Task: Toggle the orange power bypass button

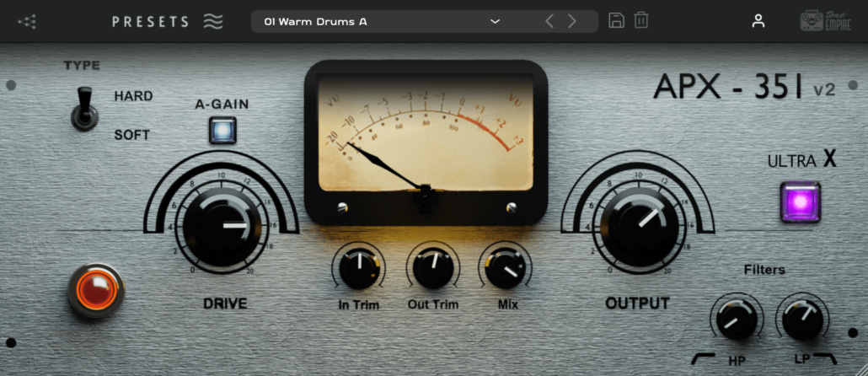Action: pyautogui.click(x=96, y=289)
